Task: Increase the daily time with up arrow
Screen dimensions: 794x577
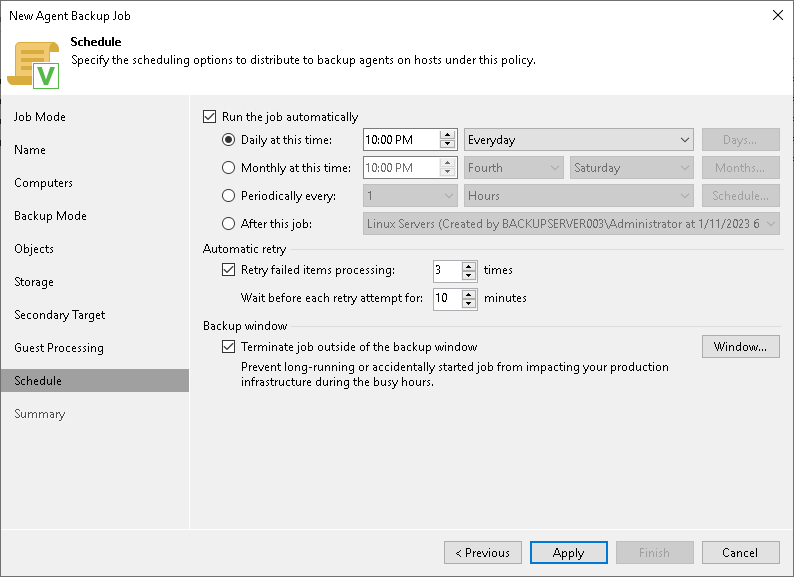Action: (x=448, y=135)
